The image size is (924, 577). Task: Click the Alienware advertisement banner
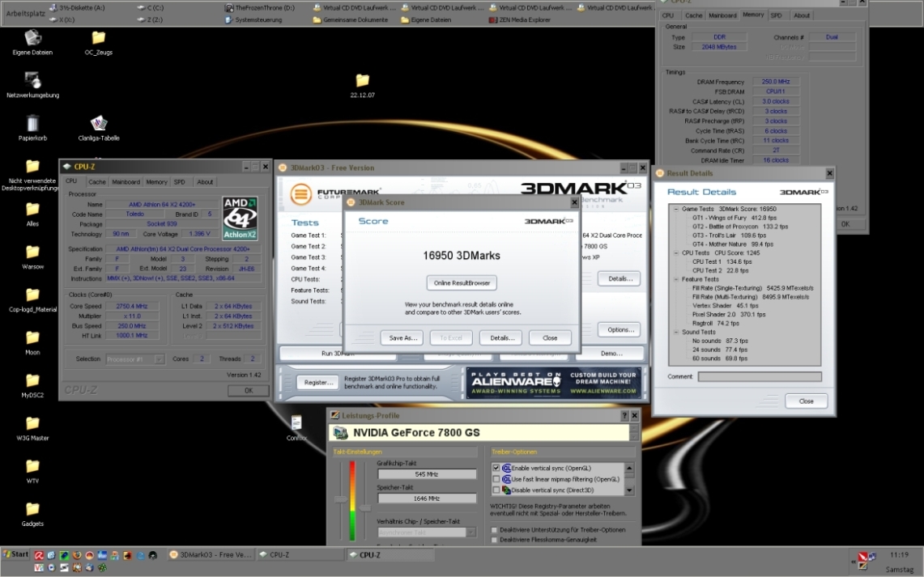pos(553,383)
